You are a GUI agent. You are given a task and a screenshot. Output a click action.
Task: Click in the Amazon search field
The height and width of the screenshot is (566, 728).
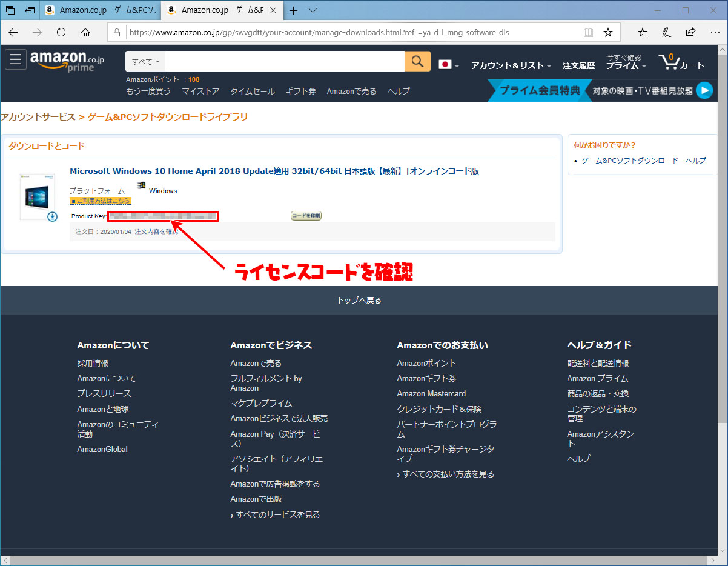(x=285, y=61)
